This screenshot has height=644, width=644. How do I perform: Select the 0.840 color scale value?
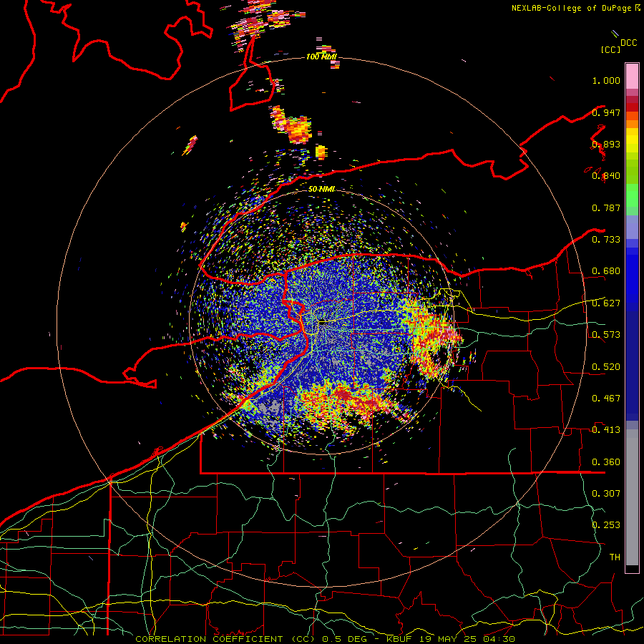(x=606, y=176)
